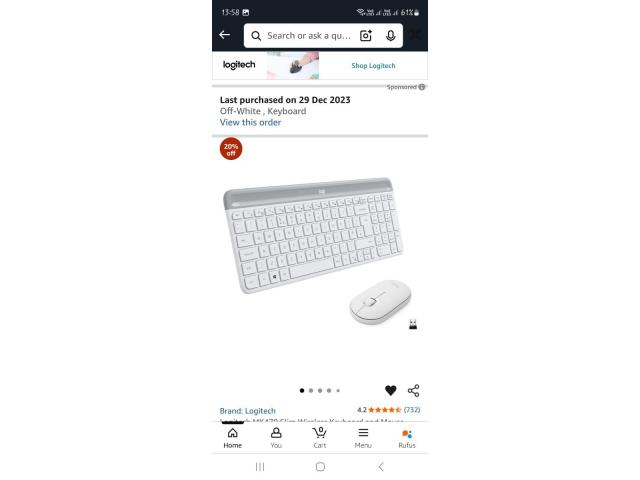
Task: Follow the Brand: Logitech link
Action: [248, 411]
